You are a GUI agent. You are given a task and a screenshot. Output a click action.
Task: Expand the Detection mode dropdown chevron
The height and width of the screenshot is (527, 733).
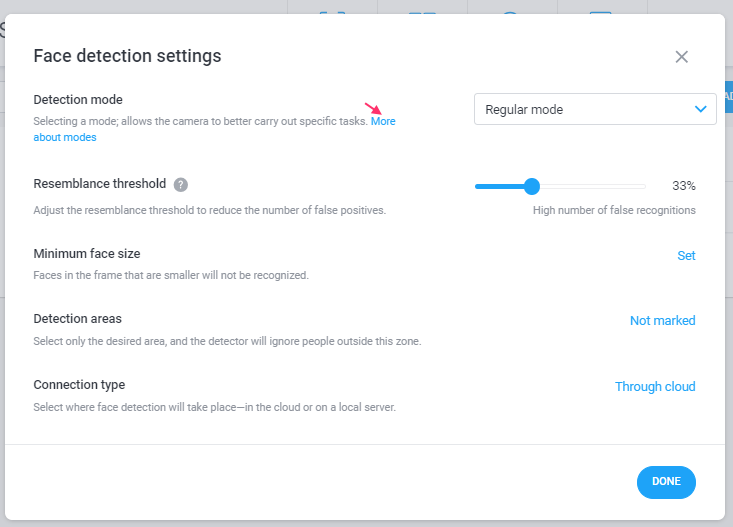[x=700, y=109]
